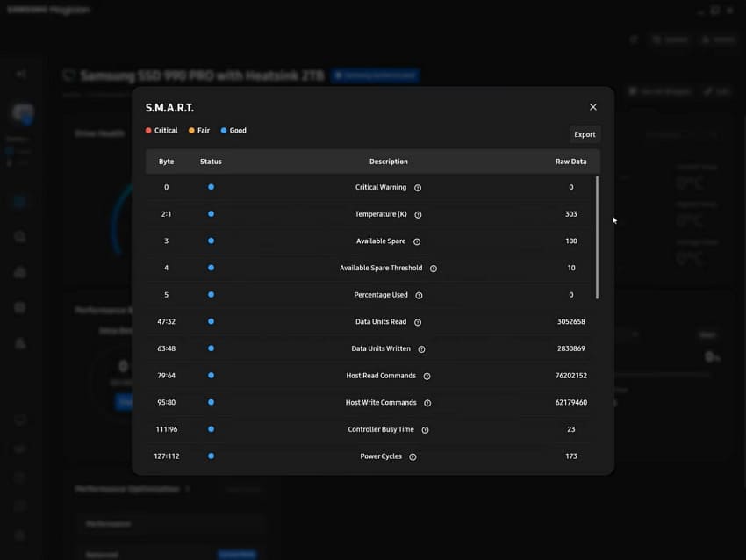Click the Status column header
Viewport: 746px width, 560px height.
point(211,162)
